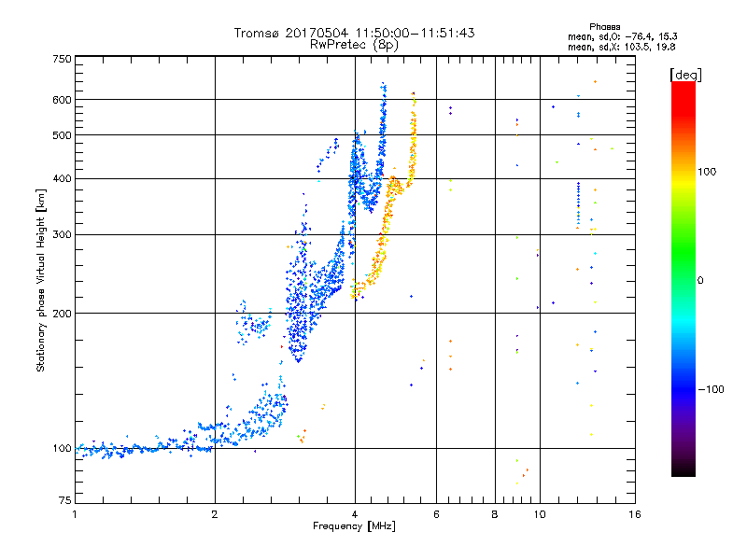Viewport: 747px width, 560px height.
Task: Click the 'Frequency [MHz]' axis title
Action: click(354, 526)
